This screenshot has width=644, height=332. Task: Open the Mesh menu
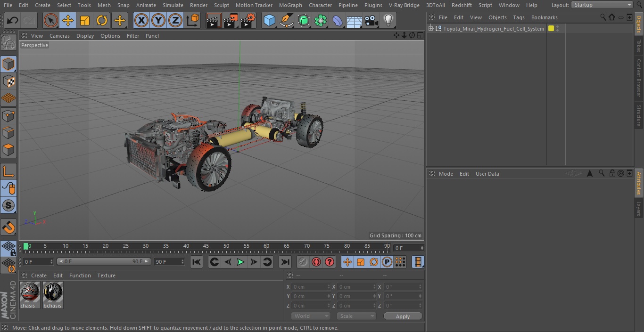pos(104,5)
